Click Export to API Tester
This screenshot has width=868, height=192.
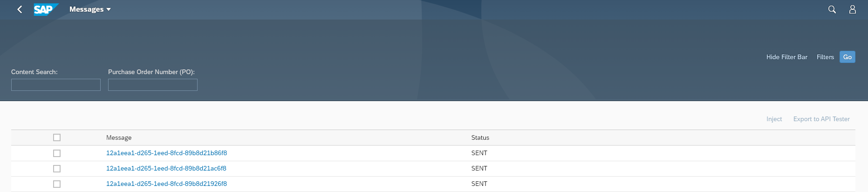pyautogui.click(x=821, y=119)
